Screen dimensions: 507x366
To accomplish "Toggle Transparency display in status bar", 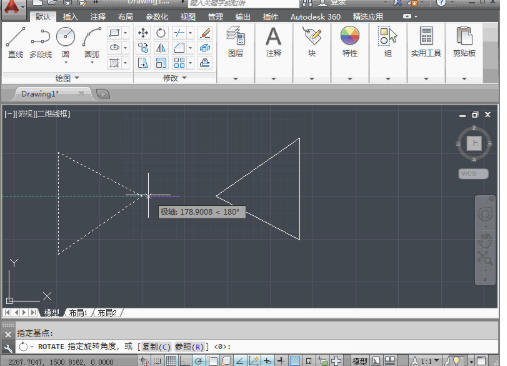I will point(295,361).
